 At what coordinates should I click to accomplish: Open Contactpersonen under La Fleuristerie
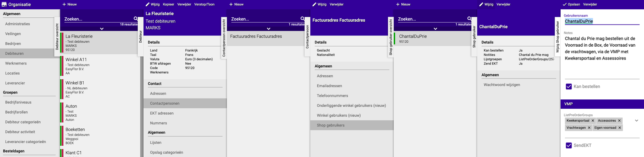185,103
